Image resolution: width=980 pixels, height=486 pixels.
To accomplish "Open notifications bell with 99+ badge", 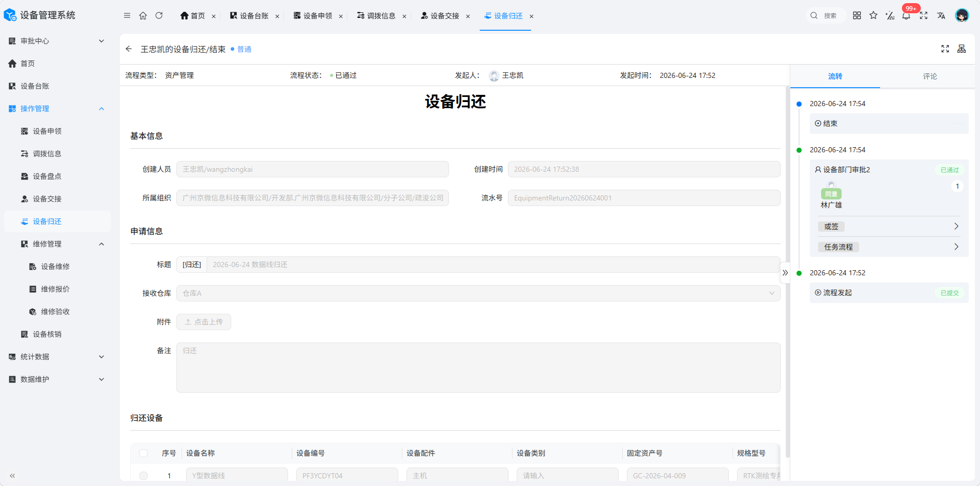I will click(906, 15).
